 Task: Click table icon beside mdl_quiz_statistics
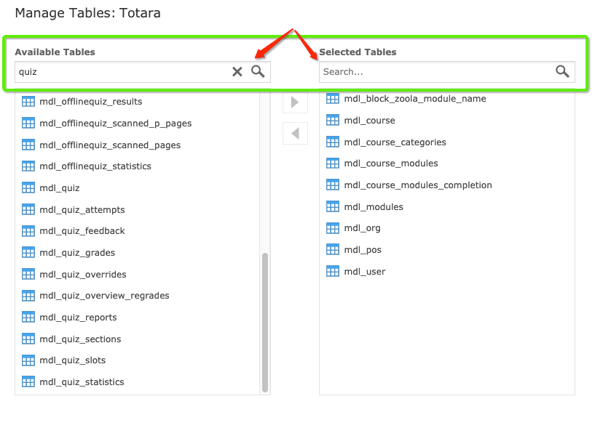[x=28, y=382]
